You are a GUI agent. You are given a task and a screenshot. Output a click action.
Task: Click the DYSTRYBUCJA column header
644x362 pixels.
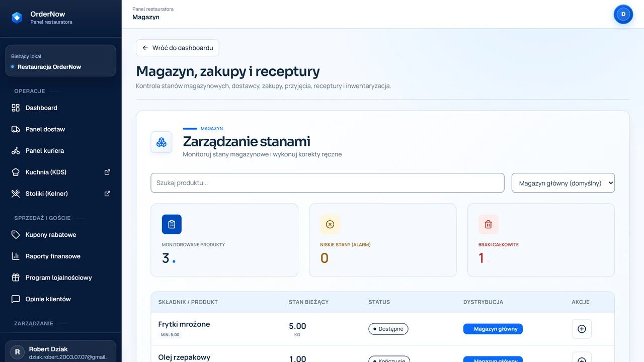coord(483,302)
